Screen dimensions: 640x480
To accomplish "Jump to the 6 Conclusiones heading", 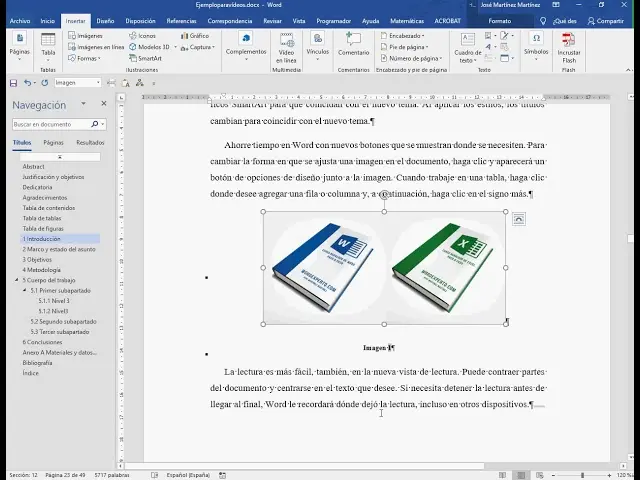I will coord(42,342).
